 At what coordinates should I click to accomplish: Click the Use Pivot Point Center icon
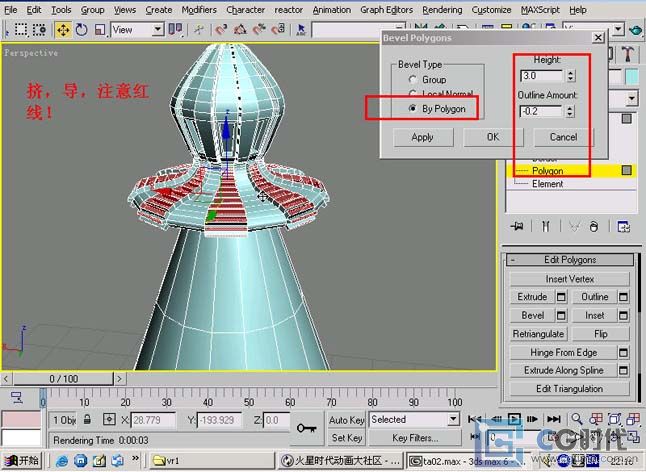176,30
